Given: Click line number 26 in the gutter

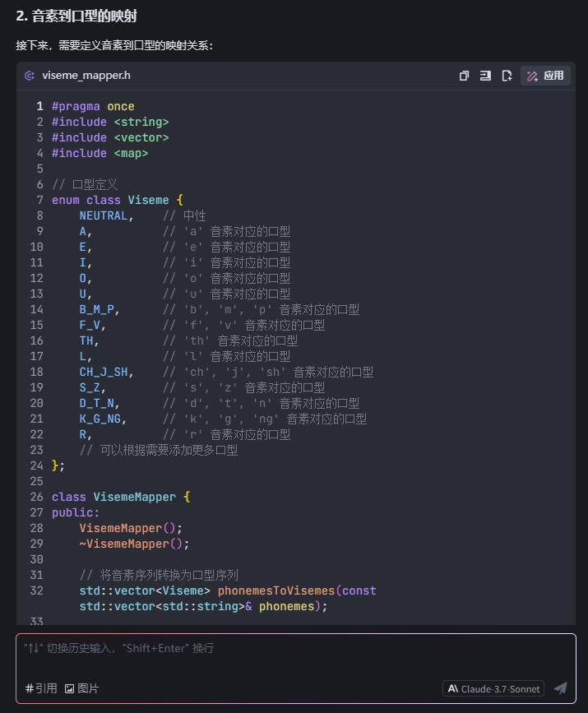Looking at the screenshot, I should click(36, 497).
